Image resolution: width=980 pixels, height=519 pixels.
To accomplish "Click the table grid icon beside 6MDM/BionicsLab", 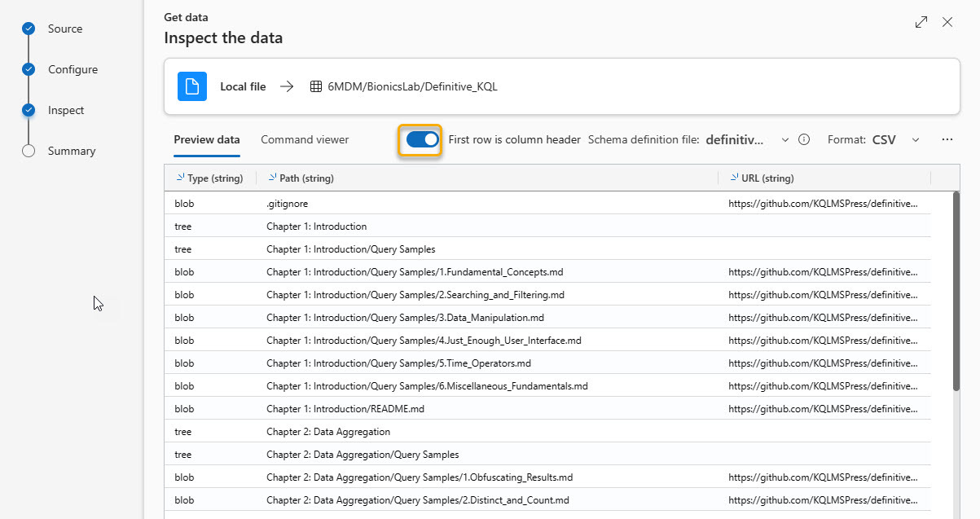I will pos(316,86).
